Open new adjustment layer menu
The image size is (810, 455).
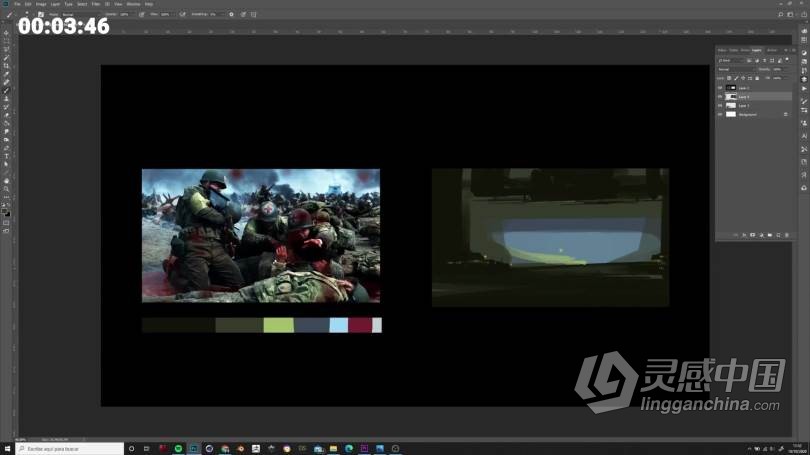761,235
